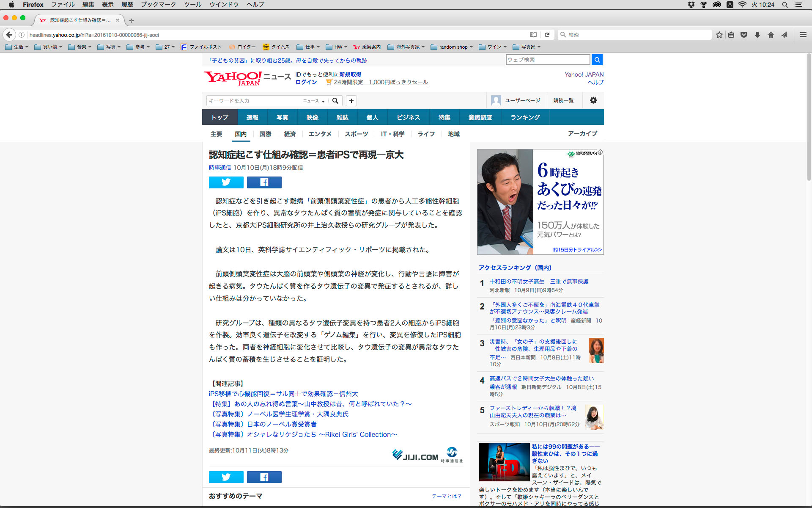The image size is (812, 508).
Task: Share article on Facebook button below headline
Action: 264,182
